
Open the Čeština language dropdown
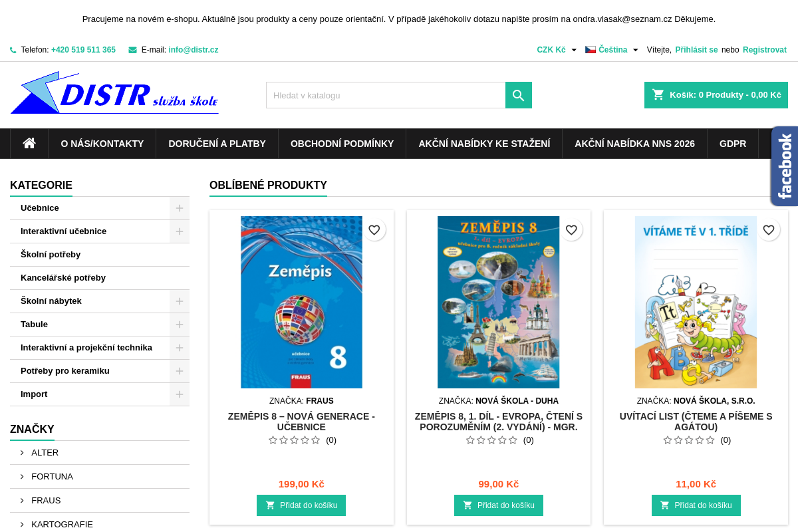click(612, 50)
